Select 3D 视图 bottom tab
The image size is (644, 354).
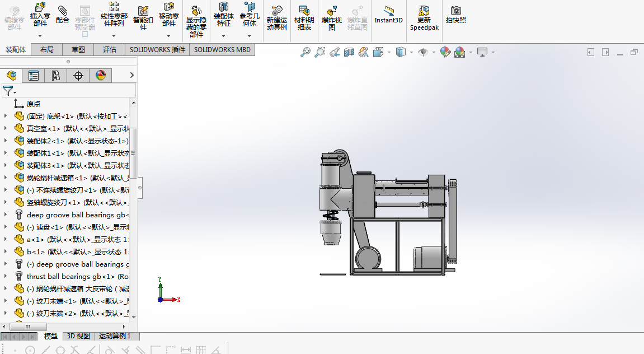pyautogui.click(x=78, y=336)
